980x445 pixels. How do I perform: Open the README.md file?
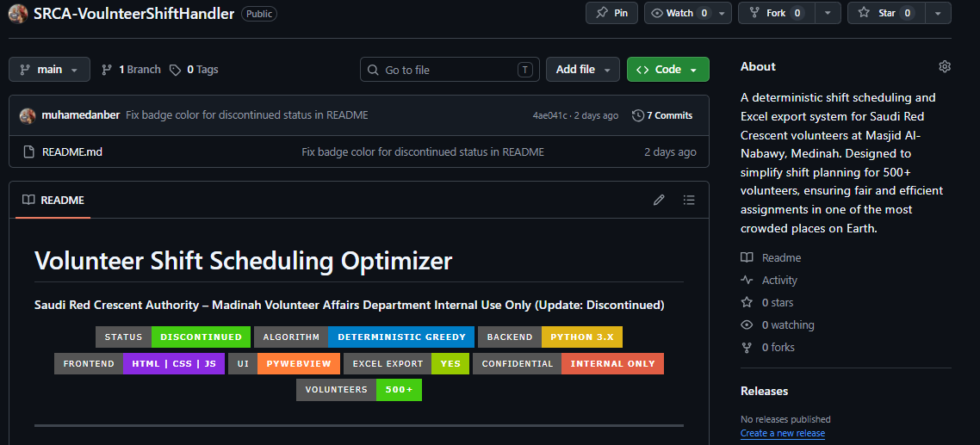71,151
